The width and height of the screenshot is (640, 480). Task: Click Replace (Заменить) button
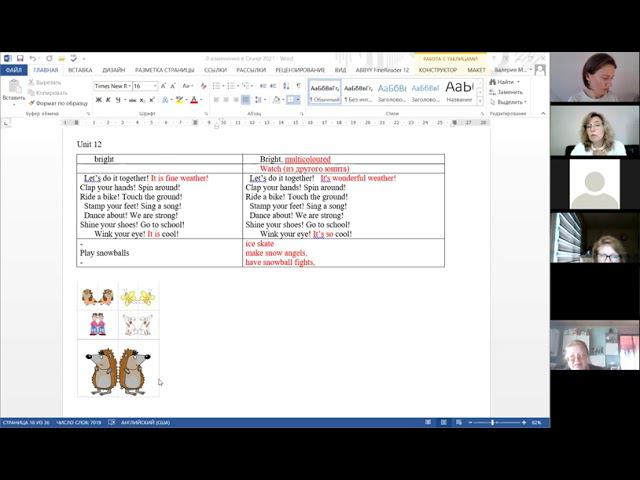click(x=506, y=92)
